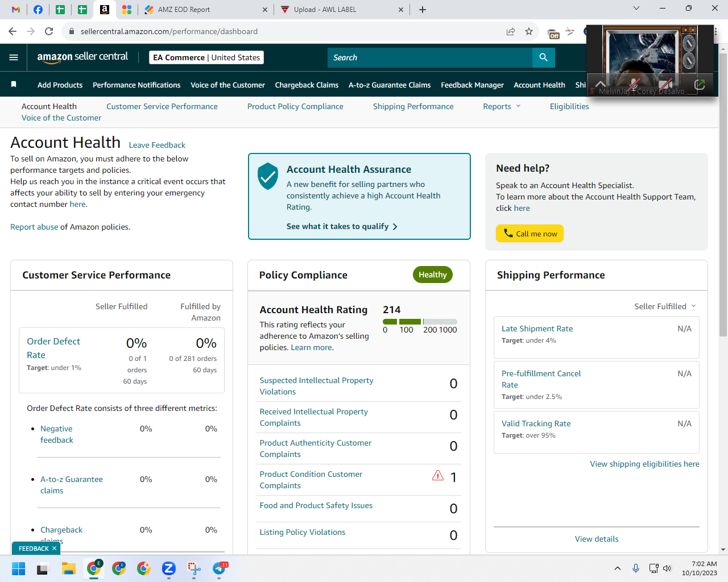Screen dimensions: 728x582
Task: Click the green Healthy status badge
Action: [433, 275]
